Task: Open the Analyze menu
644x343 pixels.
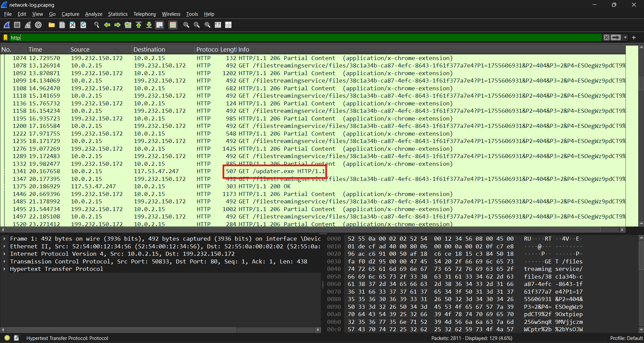Action: pyautogui.click(x=93, y=14)
